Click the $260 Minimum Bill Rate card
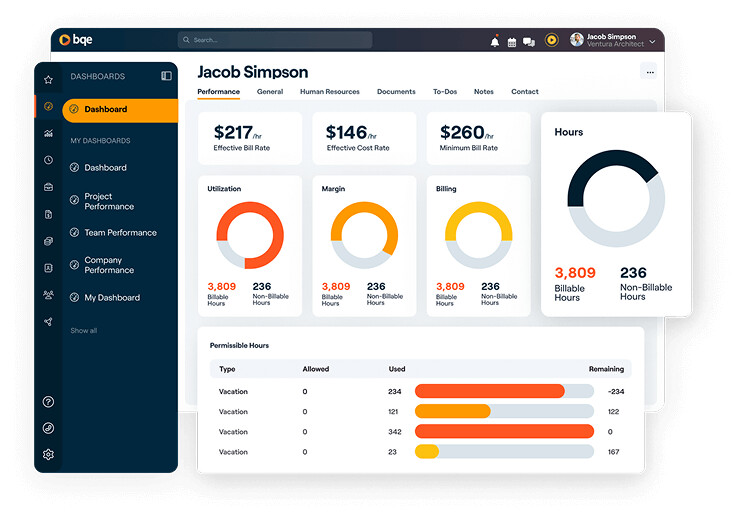This screenshot has height=515, width=754. point(479,138)
